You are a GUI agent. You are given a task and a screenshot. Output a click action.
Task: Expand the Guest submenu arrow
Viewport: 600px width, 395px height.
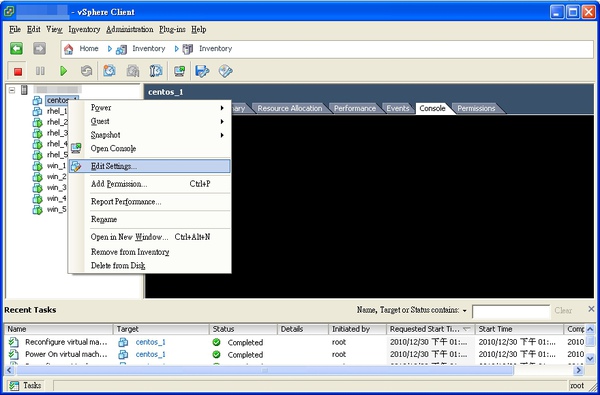tap(222, 122)
